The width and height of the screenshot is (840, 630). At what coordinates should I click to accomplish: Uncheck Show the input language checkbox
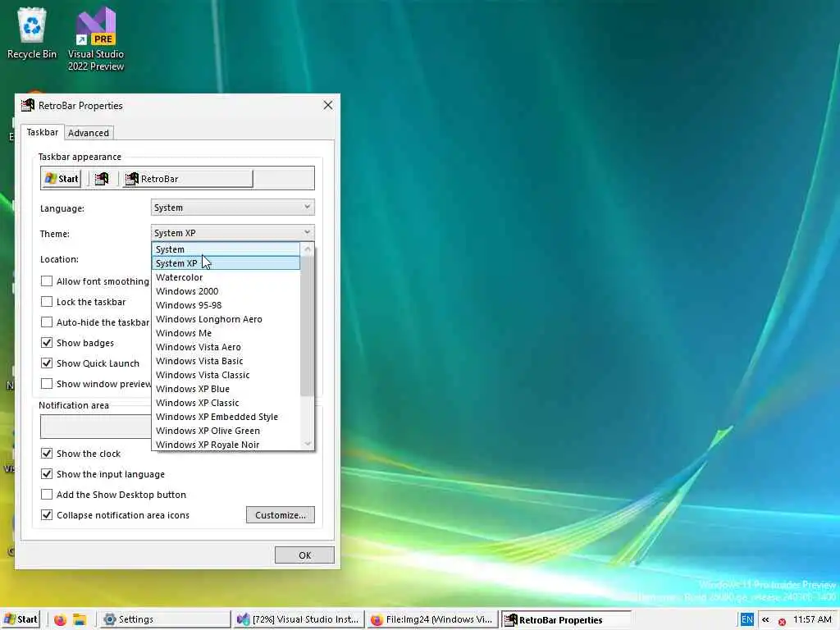tap(47, 473)
